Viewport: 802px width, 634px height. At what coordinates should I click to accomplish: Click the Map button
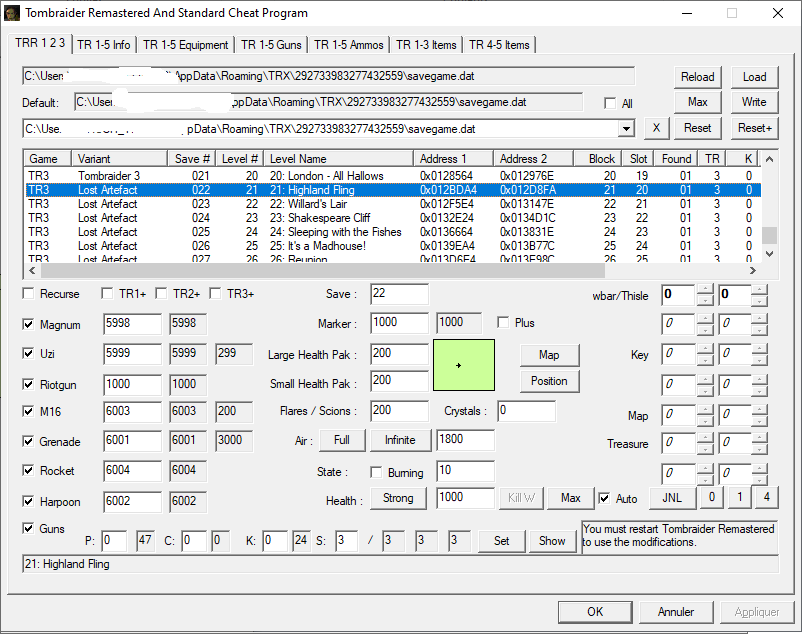point(549,355)
